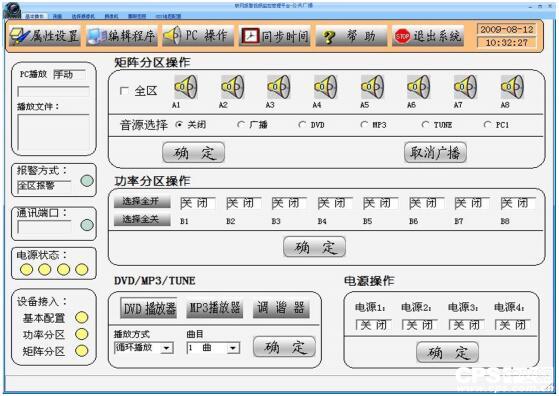
Task: Select the 广播 audio source radio
Action: pos(241,125)
